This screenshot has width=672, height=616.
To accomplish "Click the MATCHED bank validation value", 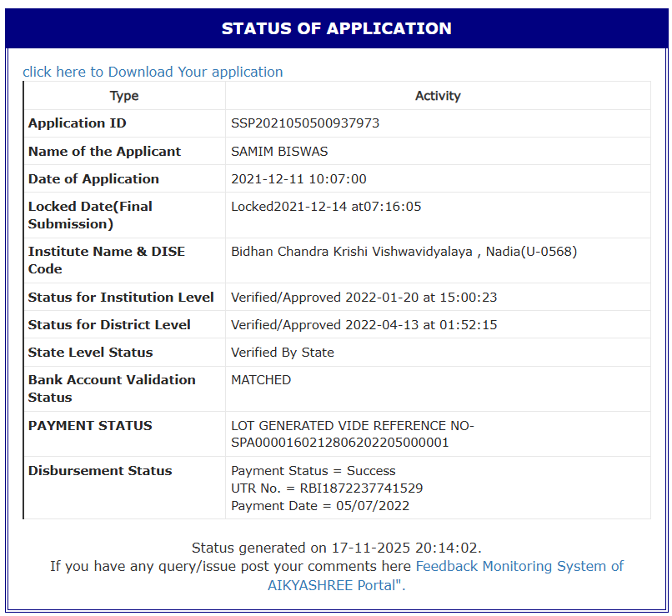I will [261, 380].
